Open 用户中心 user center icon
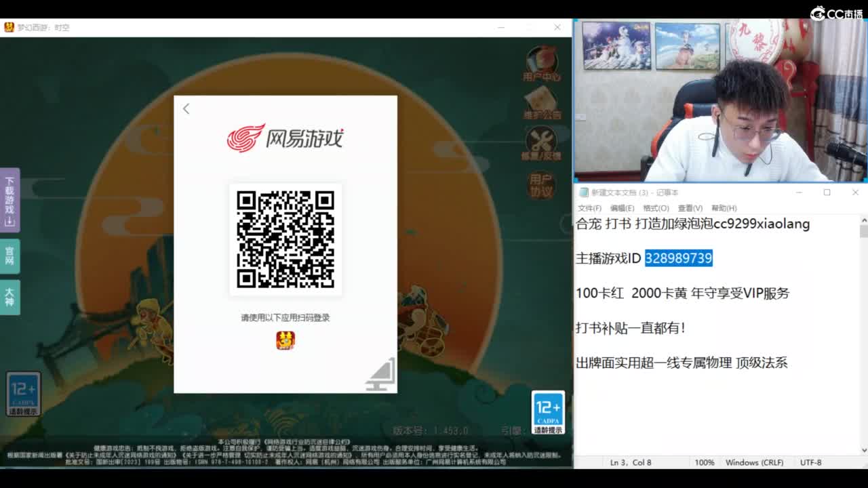The width and height of the screenshot is (868, 488). pyautogui.click(x=541, y=64)
